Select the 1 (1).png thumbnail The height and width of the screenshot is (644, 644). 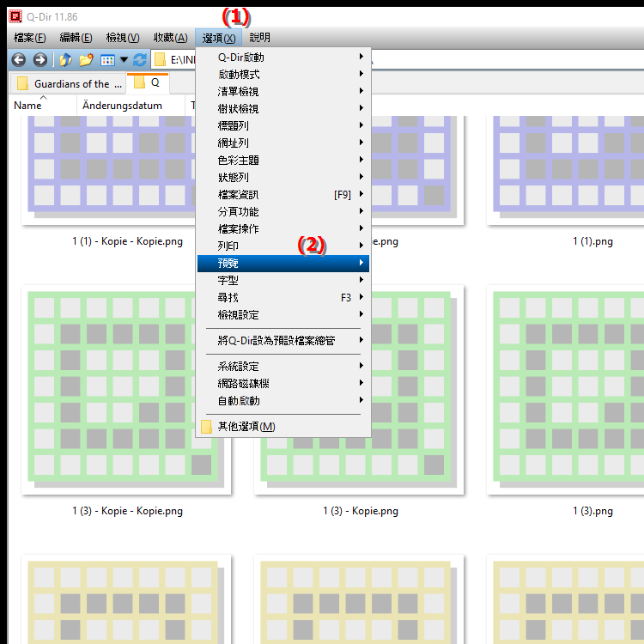point(565,171)
